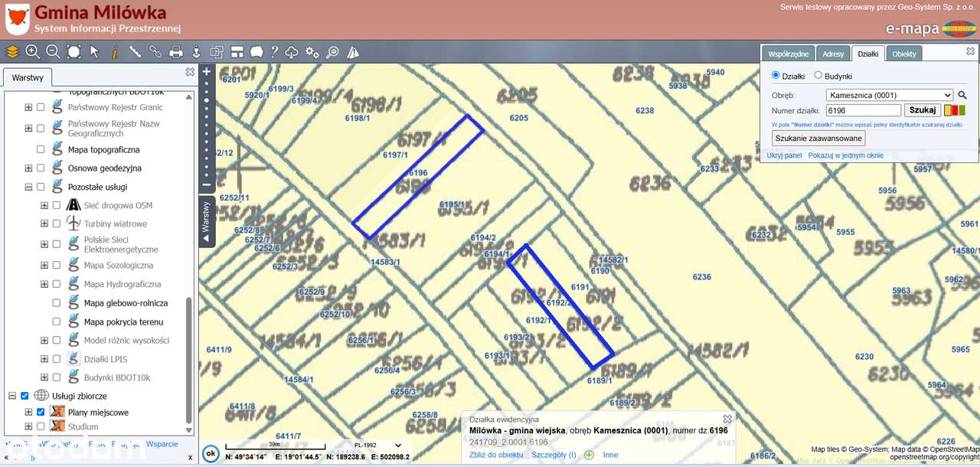Viewport: 980px width, 467px height.
Task: Expand Osnowa geodezyjna tree node
Action: pyautogui.click(x=28, y=168)
